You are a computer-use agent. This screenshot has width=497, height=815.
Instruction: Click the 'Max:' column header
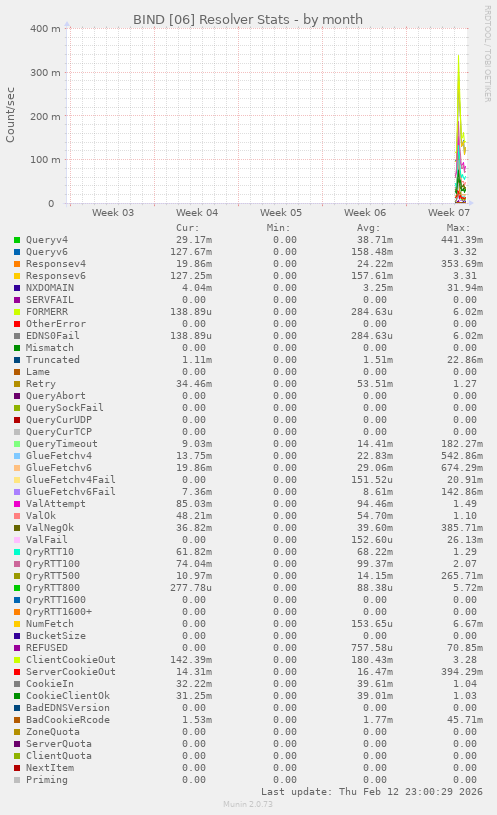tap(459, 228)
